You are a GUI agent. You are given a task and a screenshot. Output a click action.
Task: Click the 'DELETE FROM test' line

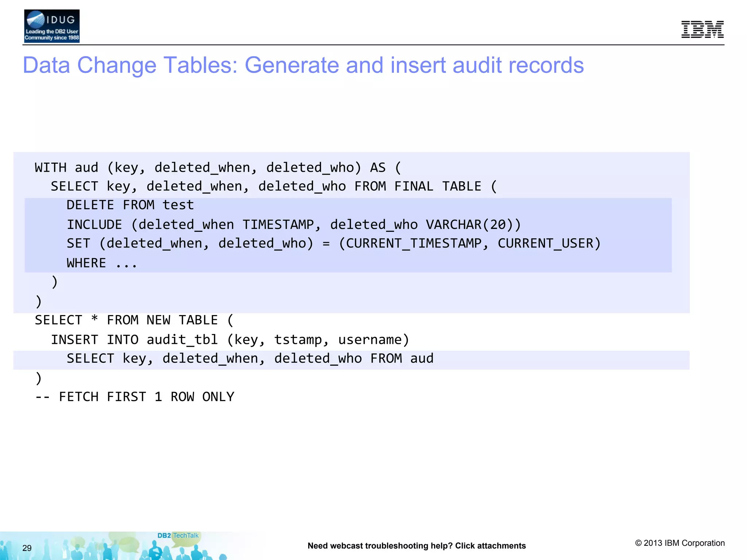tap(130, 205)
